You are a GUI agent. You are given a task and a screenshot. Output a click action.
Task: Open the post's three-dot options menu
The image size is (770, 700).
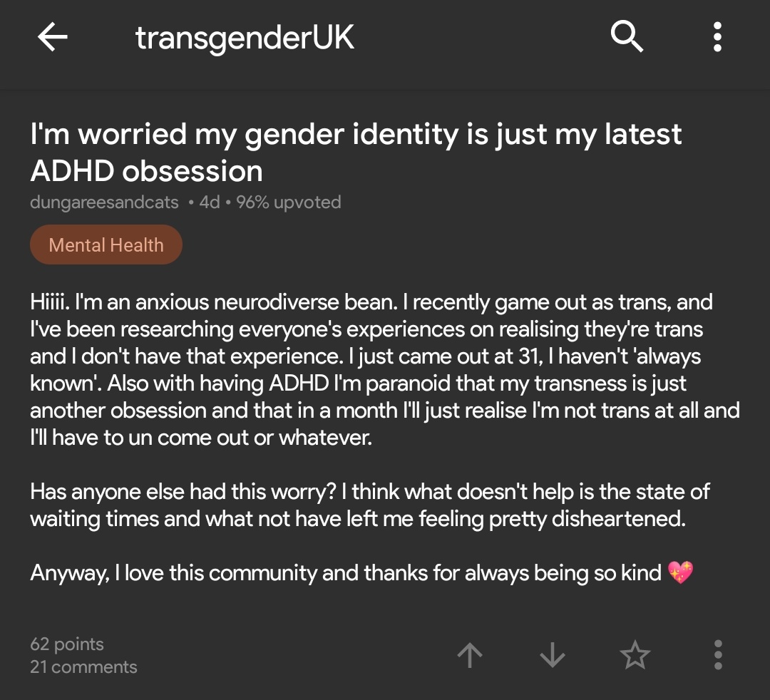click(x=717, y=655)
